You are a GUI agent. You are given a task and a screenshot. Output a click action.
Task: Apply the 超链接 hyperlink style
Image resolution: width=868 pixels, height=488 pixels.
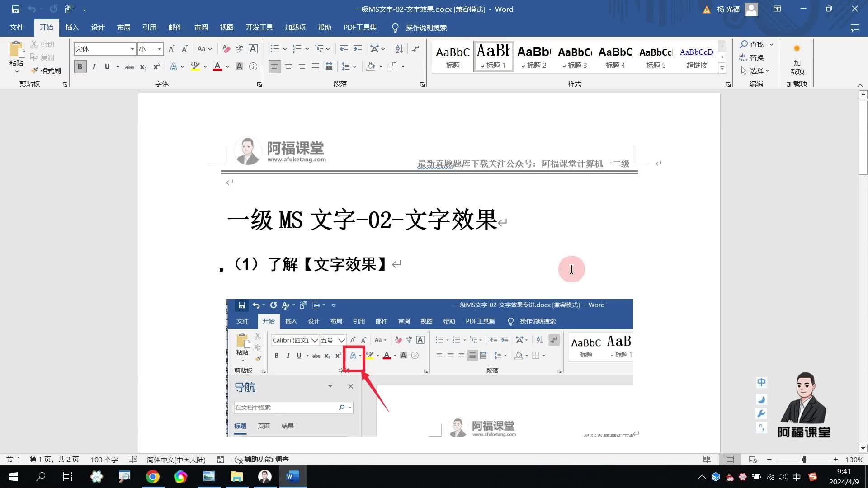point(697,56)
